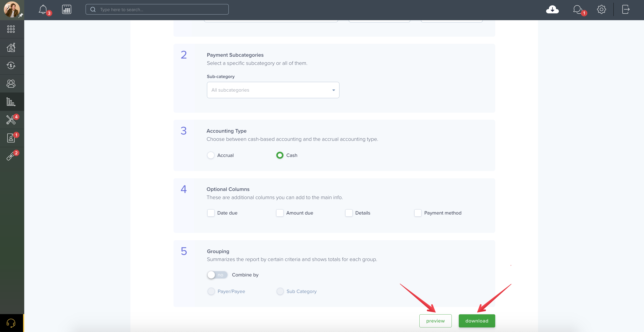Check the Amount due column
644x332 pixels.
[280, 213]
